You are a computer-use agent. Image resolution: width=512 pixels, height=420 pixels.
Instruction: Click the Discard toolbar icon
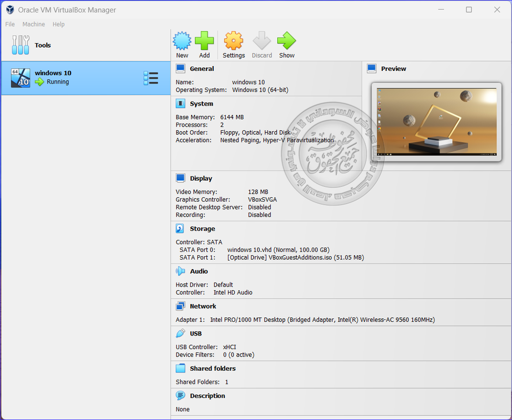coord(262,41)
